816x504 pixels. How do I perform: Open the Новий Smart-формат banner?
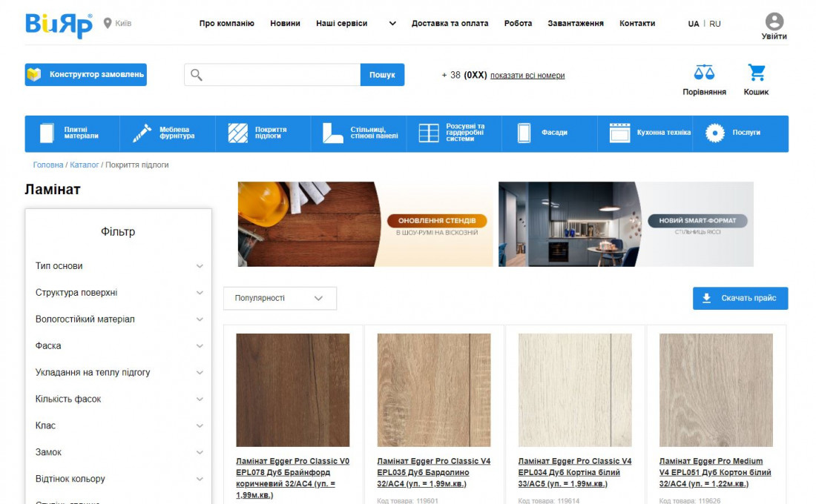click(626, 224)
